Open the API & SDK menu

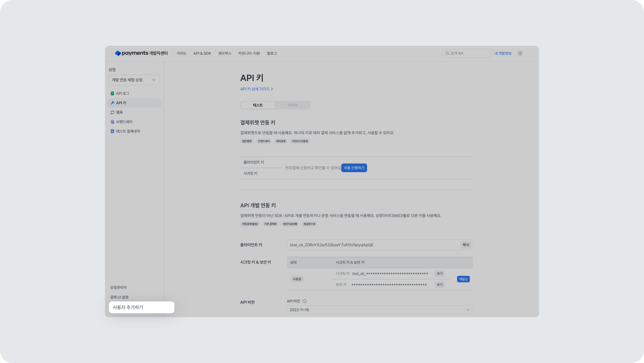click(202, 53)
